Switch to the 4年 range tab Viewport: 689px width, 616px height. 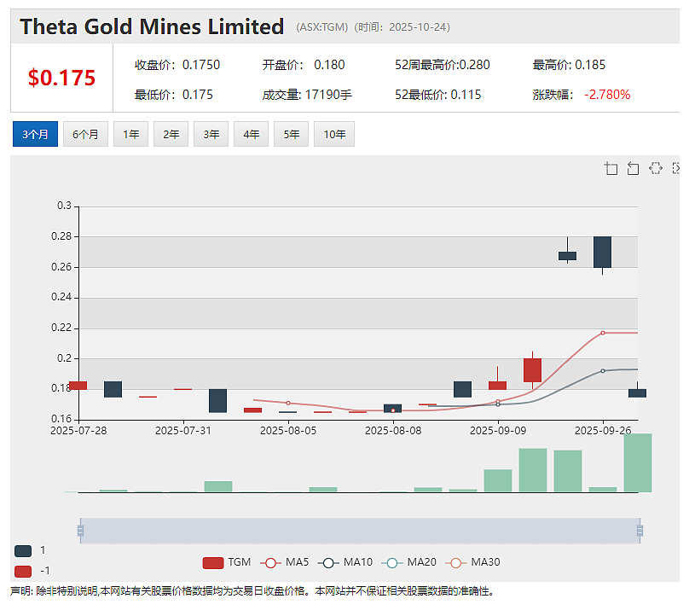(x=251, y=134)
